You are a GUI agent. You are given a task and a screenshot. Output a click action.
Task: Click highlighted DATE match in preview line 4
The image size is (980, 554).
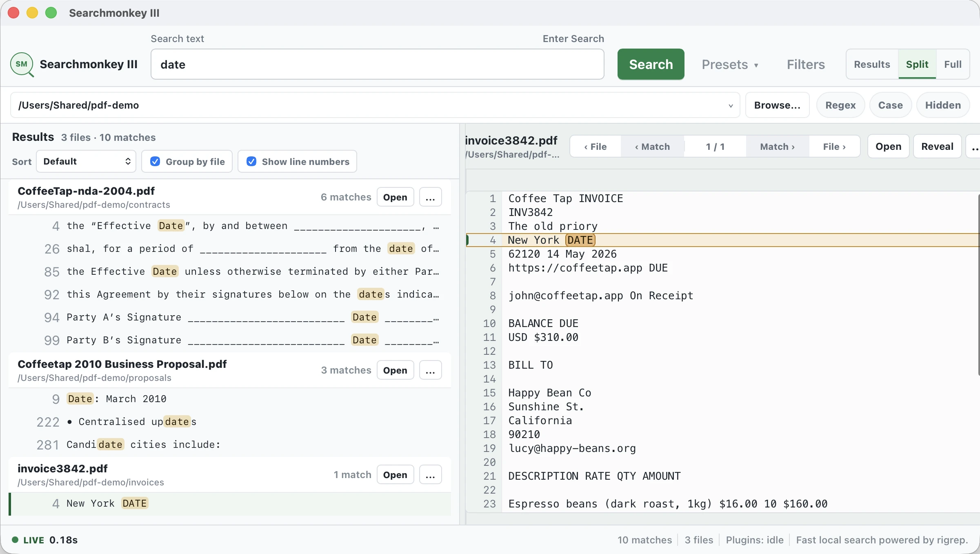click(x=580, y=240)
